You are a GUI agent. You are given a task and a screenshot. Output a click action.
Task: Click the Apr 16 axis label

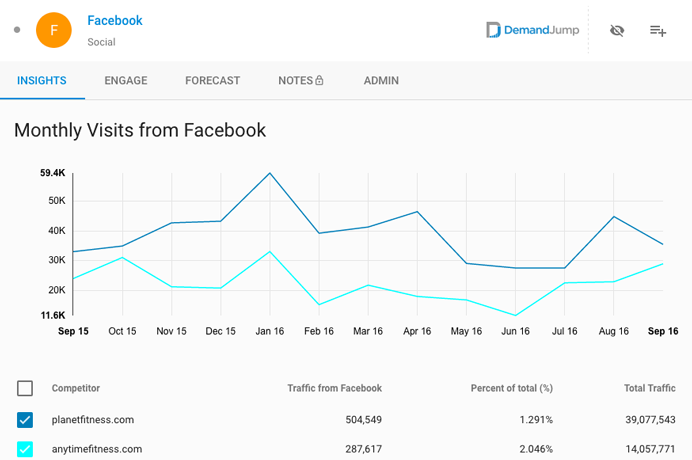417,331
